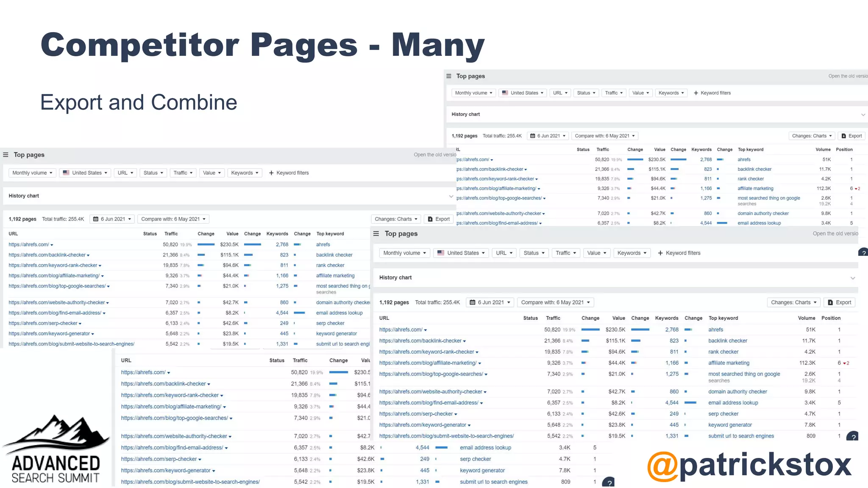Open 6 Jun 2021 calendar picker, lower-right panel

(490, 302)
